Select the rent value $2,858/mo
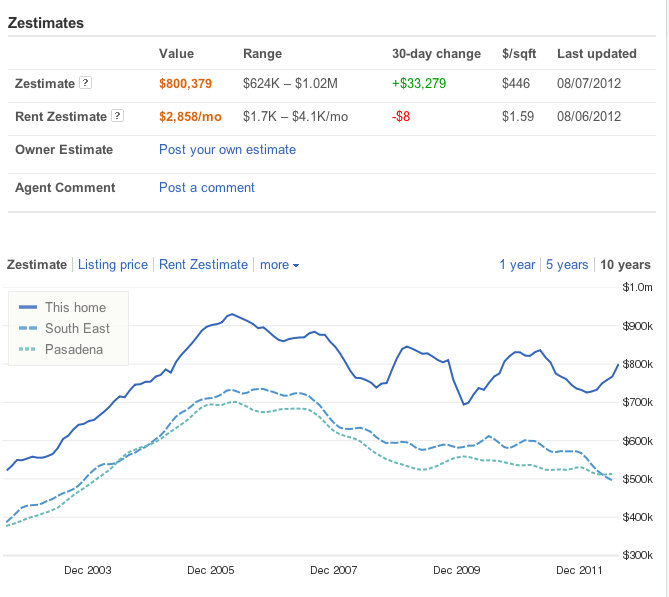669x597 pixels. click(190, 116)
